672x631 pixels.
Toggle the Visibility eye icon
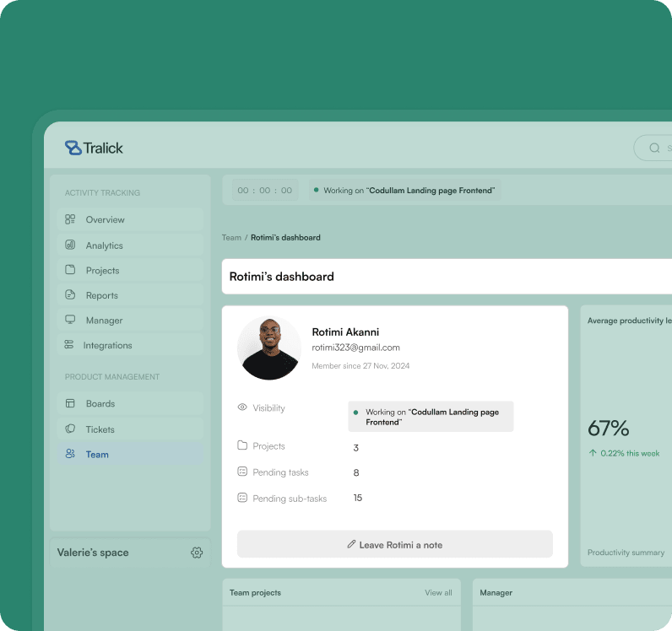click(242, 407)
